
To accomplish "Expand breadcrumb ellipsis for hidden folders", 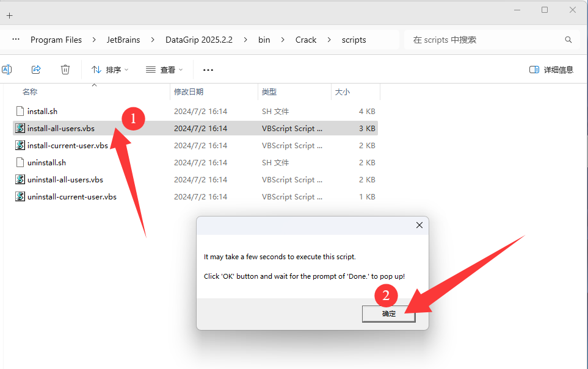I will pyautogui.click(x=16, y=39).
